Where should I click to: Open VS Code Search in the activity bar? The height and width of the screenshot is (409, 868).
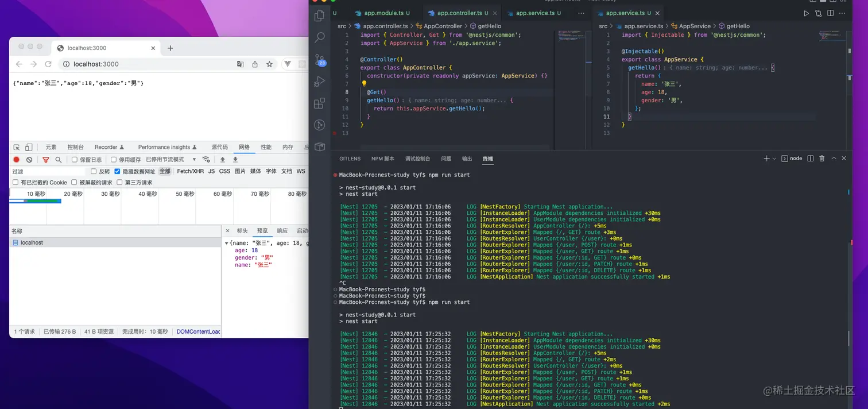point(320,38)
